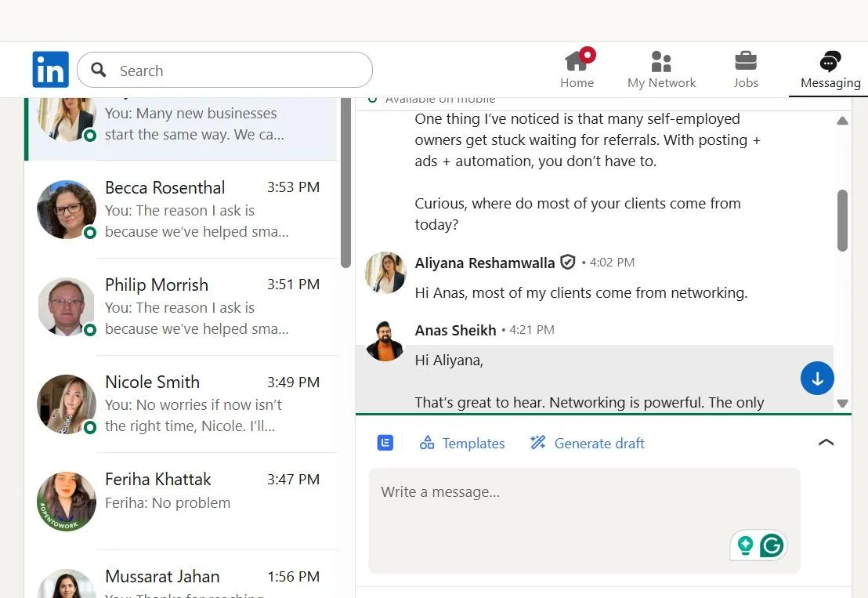The height and width of the screenshot is (598, 868).
Task: Click Generate draft button
Action: click(x=588, y=443)
